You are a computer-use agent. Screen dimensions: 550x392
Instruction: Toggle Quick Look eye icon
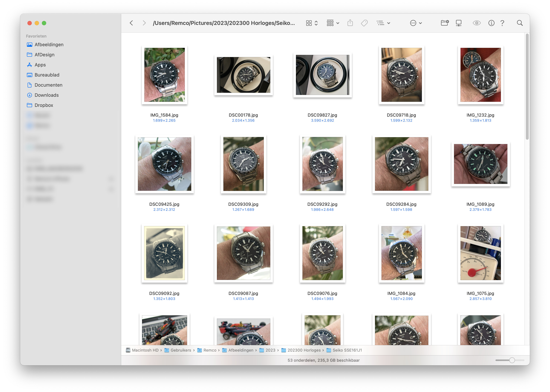pos(477,23)
